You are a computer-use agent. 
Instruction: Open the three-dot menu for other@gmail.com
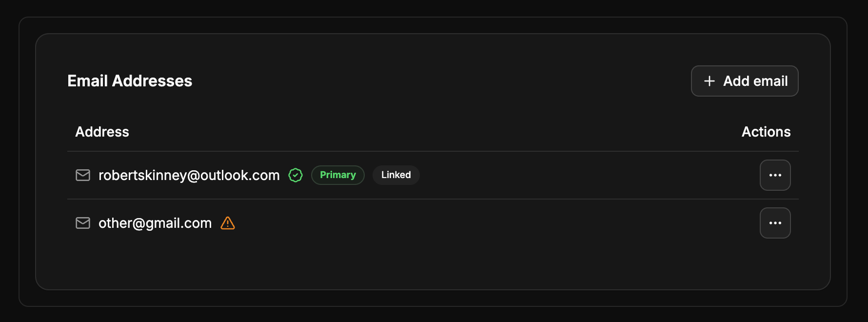click(775, 223)
